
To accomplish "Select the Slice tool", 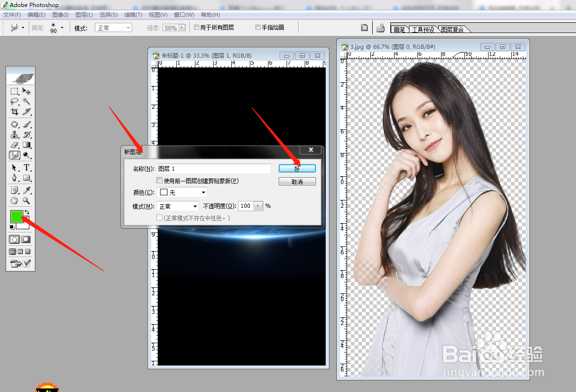I will tap(27, 111).
